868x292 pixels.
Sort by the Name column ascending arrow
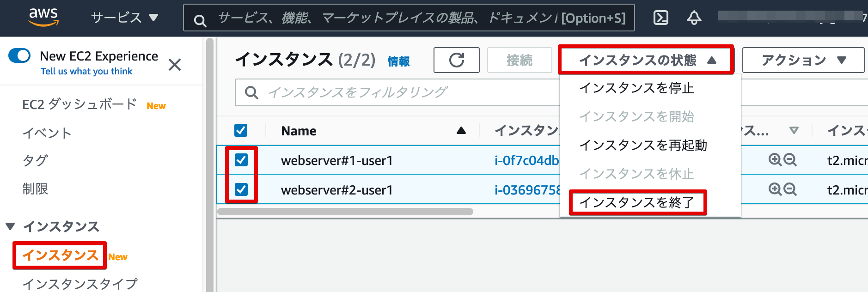click(x=461, y=131)
